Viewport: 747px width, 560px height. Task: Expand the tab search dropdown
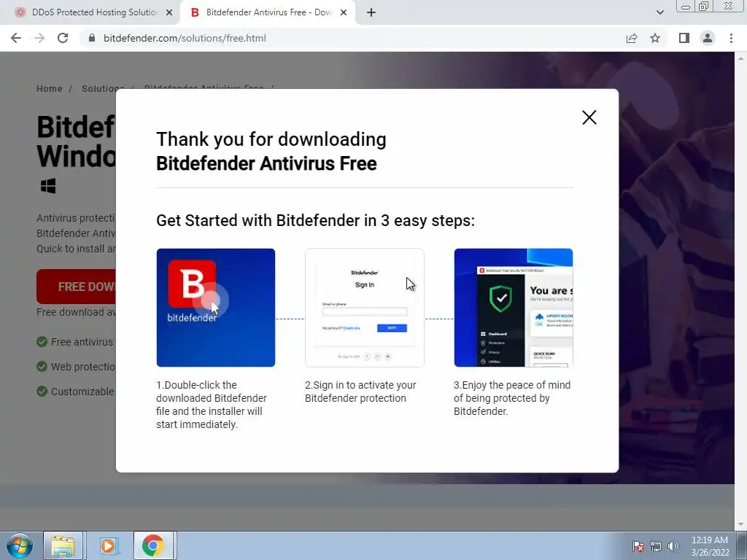[x=659, y=12]
